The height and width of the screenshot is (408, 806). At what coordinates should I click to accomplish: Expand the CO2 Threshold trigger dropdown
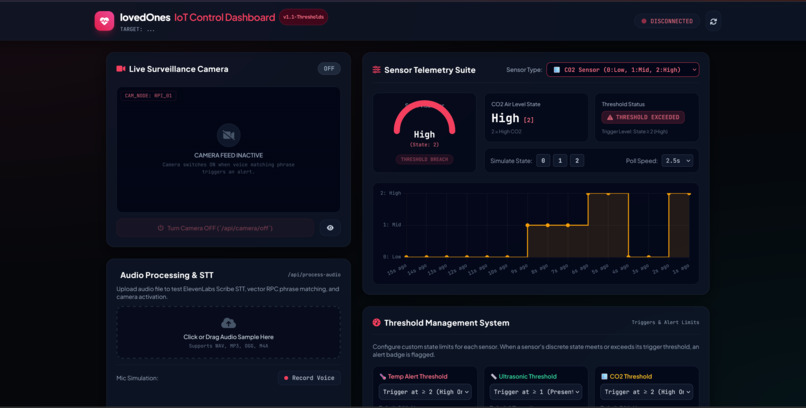646,392
